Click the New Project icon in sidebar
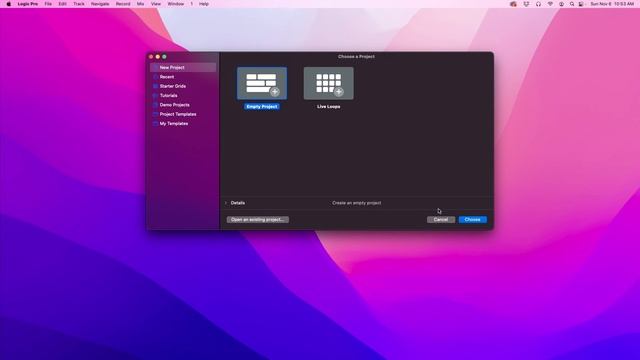Image resolution: width=640 pixels, height=360 pixels. point(156,67)
